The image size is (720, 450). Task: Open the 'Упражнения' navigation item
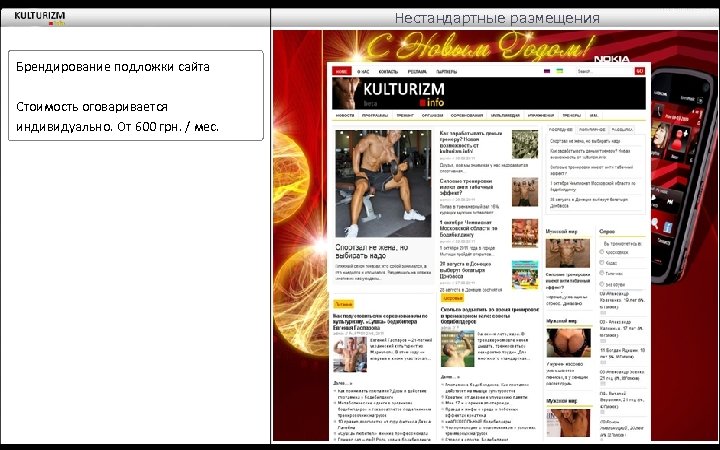coord(541,115)
